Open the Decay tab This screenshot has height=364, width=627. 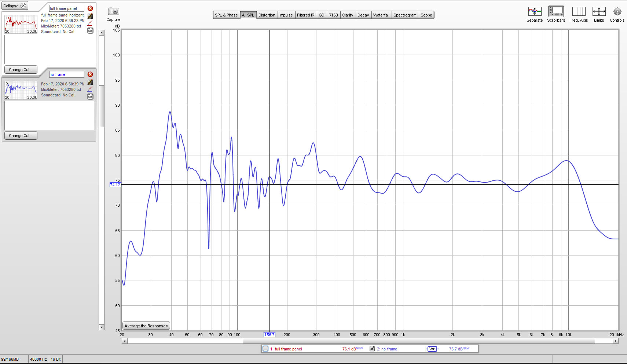click(363, 15)
